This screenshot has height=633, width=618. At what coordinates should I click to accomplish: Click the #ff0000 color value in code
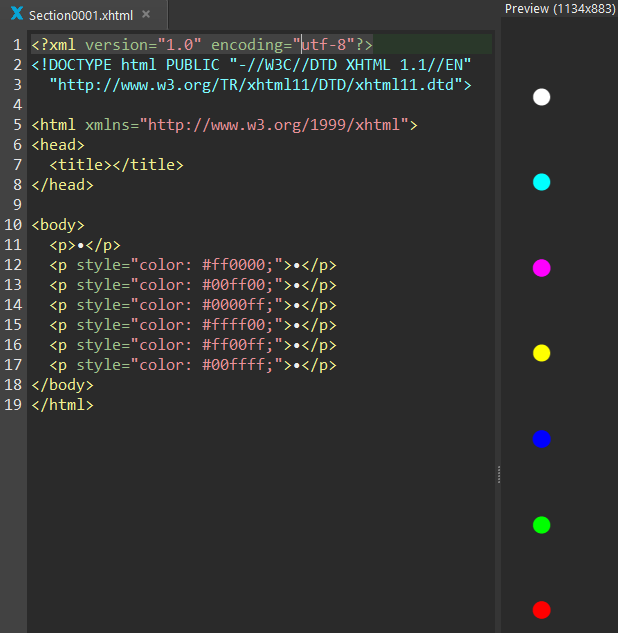click(233, 265)
